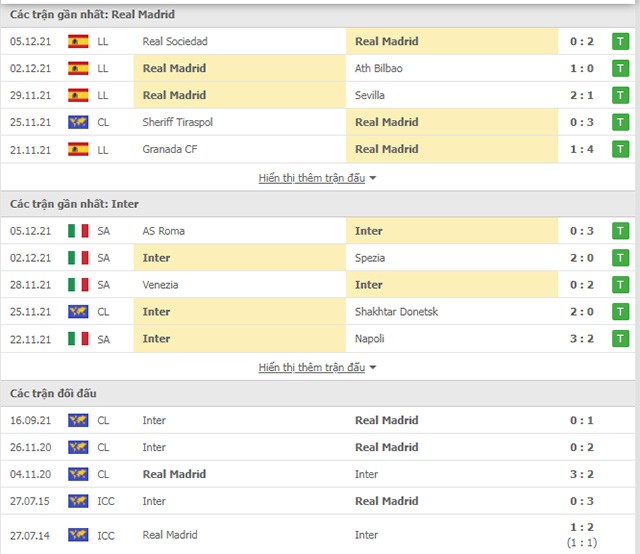
Task: Click the green T badge on Granada CF row
Action: (620, 149)
